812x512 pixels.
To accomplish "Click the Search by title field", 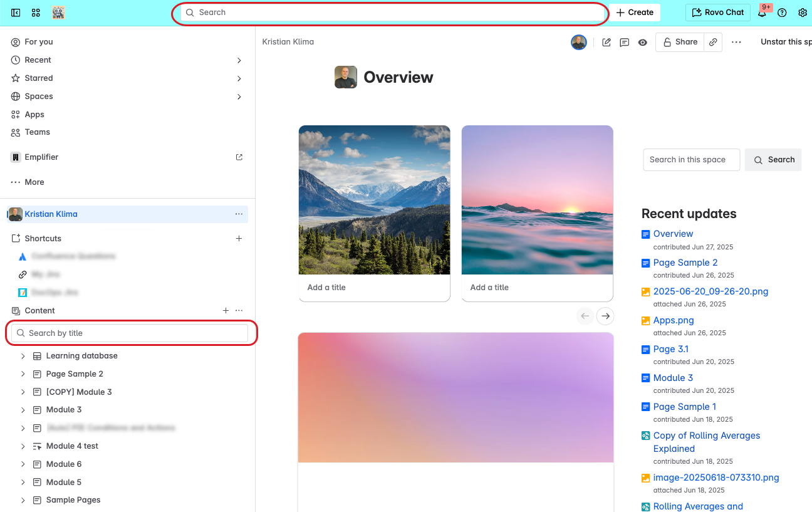I will coord(130,333).
